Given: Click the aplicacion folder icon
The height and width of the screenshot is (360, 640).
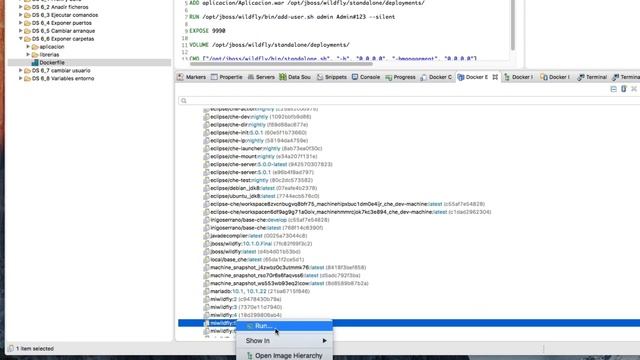Looking at the screenshot, I should (x=35, y=47).
